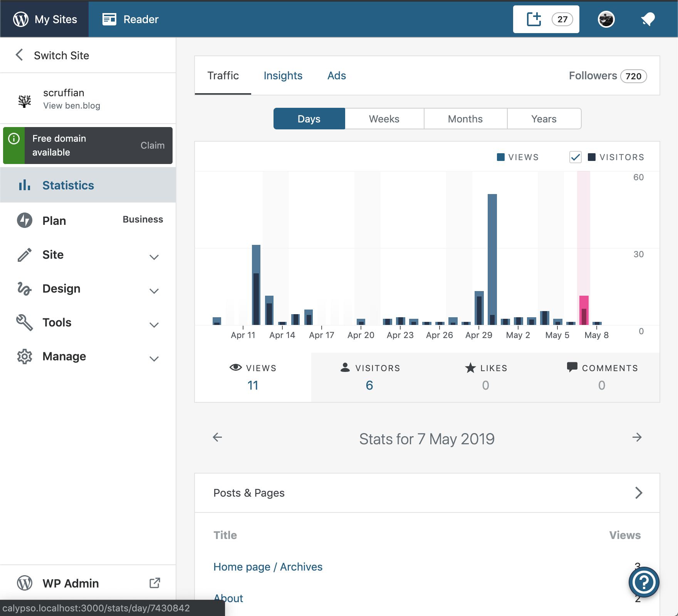Select the Weeks period toggle
This screenshot has height=616, width=678.
click(x=384, y=119)
